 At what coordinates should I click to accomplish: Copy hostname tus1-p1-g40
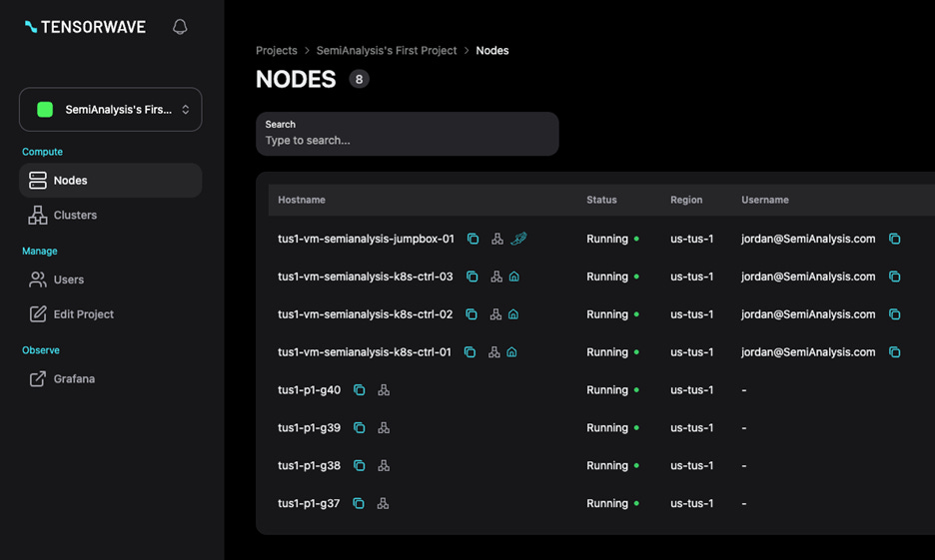(359, 390)
